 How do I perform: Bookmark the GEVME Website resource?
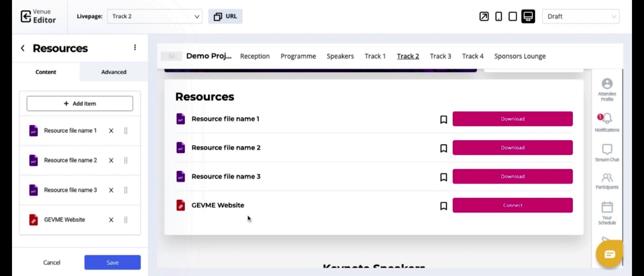[x=443, y=206]
